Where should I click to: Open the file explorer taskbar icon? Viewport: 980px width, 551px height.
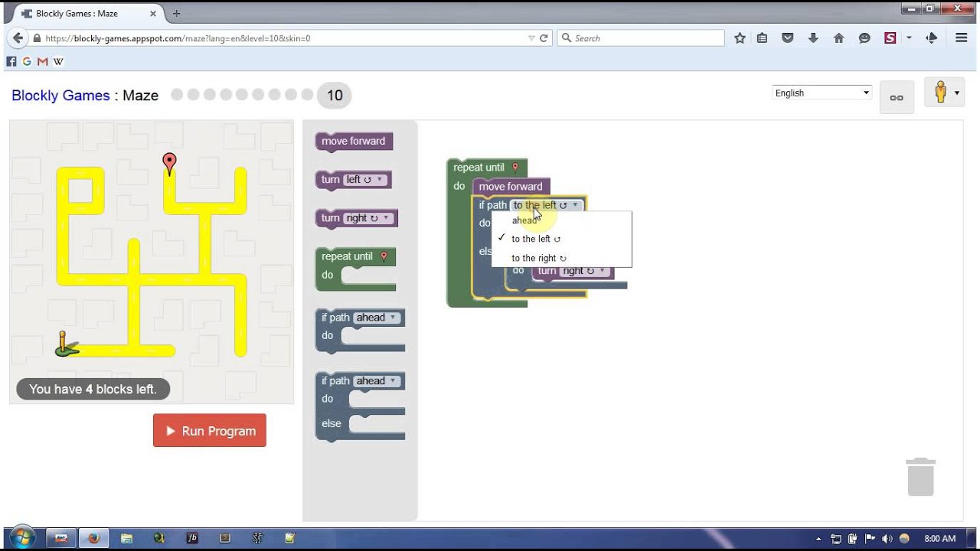tap(126, 538)
